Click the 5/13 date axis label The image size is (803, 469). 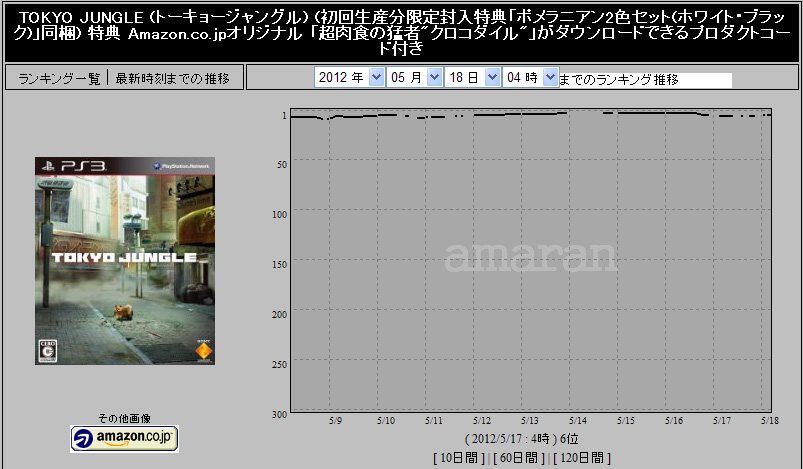point(530,420)
